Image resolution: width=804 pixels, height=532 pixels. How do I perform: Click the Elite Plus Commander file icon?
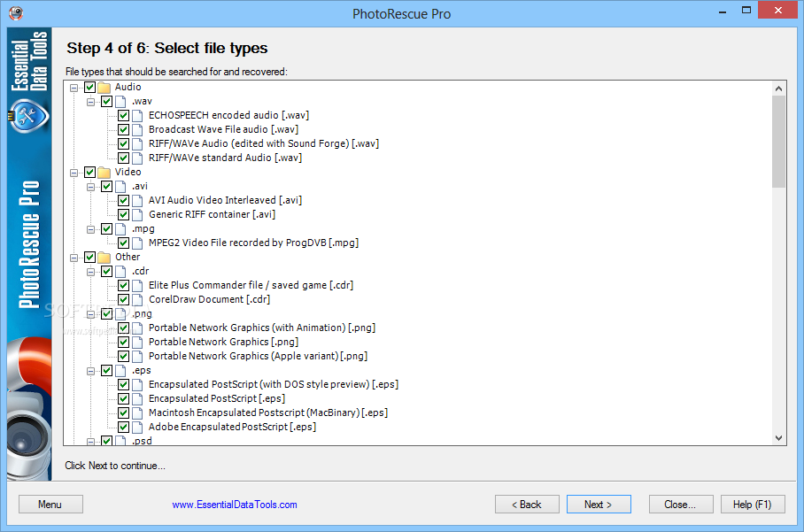137,286
